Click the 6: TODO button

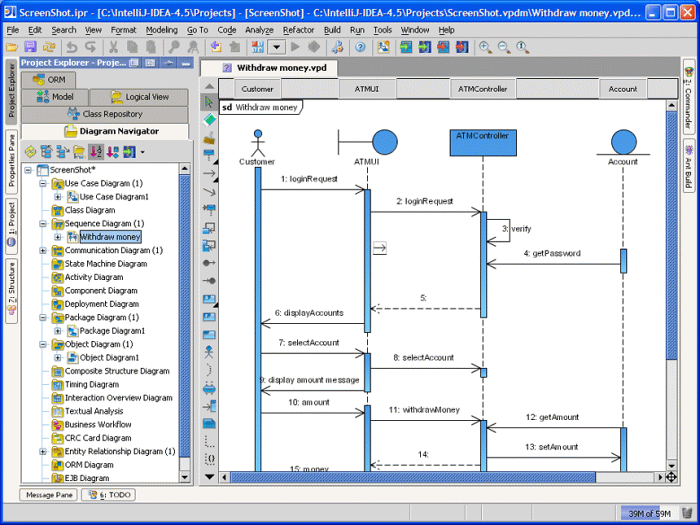[109, 495]
